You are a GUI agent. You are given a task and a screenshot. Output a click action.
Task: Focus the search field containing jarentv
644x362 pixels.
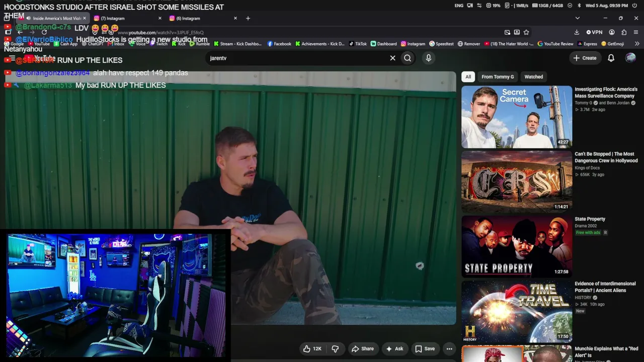(297, 58)
